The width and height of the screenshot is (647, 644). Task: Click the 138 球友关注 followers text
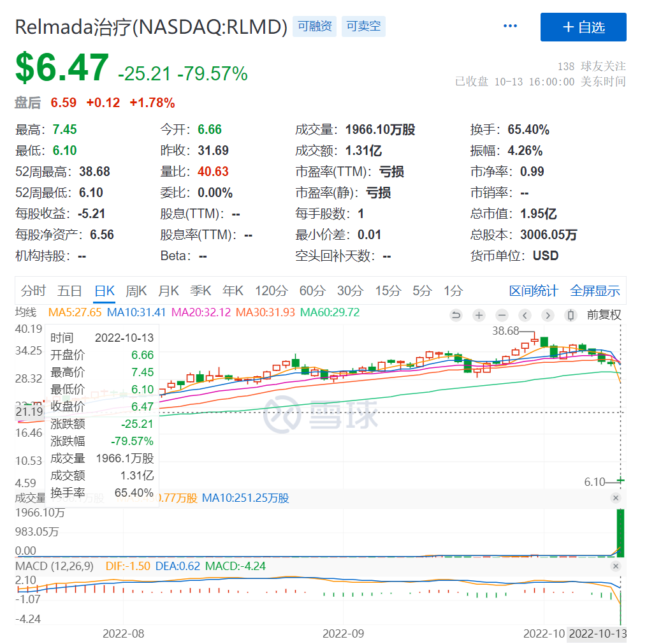click(592, 66)
